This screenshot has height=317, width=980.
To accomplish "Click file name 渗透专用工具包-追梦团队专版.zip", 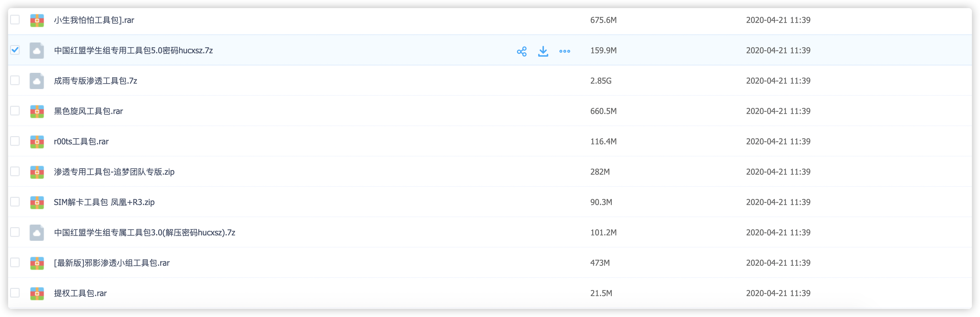I will point(114,172).
